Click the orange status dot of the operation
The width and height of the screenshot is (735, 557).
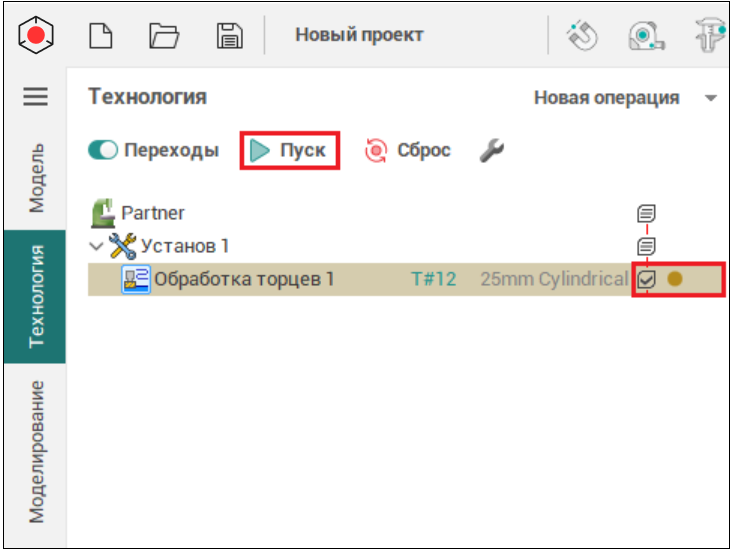point(675,279)
